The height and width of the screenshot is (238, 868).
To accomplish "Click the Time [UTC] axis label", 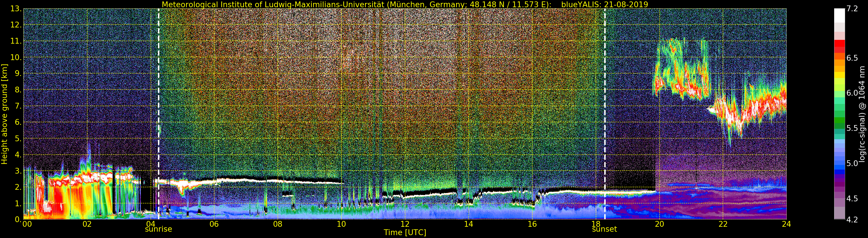I will (405, 233).
